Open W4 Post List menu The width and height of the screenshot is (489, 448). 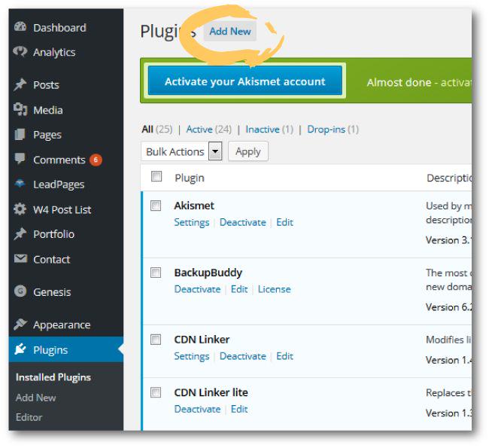click(x=62, y=210)
